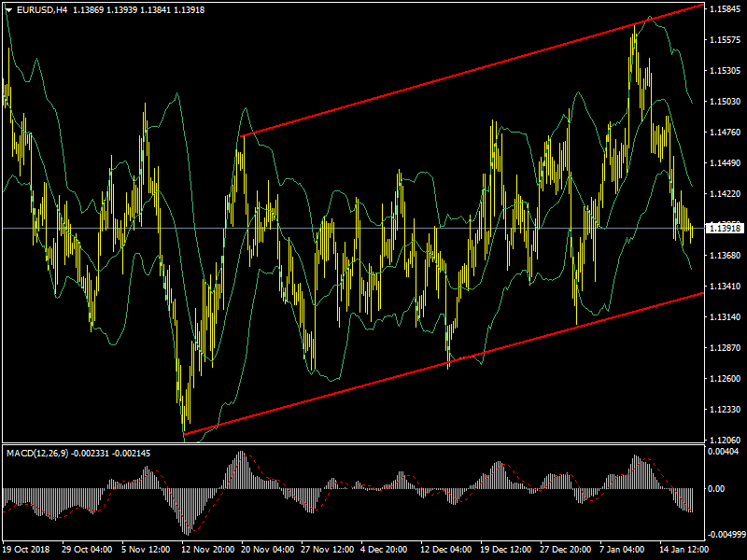The height and width of the screenshot is (560, 747).
Task: Click the triangle arrow beside EURUSD,H4
Action: 8,9
